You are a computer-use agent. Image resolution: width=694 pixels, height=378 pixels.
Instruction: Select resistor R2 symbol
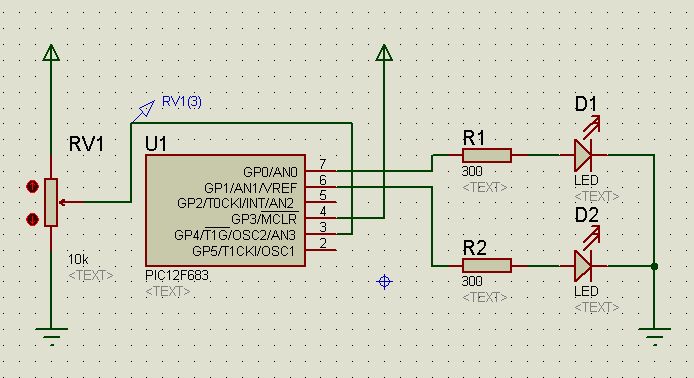pos(487,266)
